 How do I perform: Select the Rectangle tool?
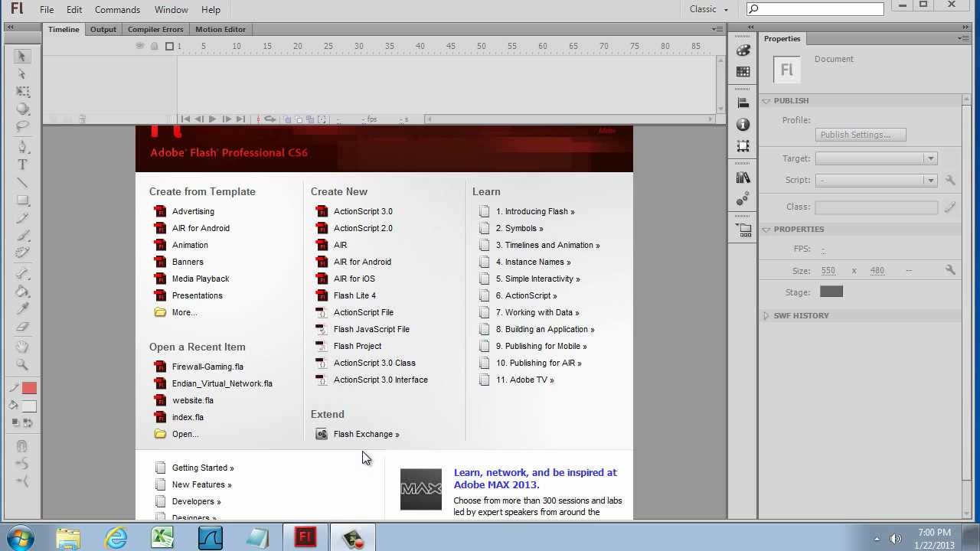click(x=22, y=201)
